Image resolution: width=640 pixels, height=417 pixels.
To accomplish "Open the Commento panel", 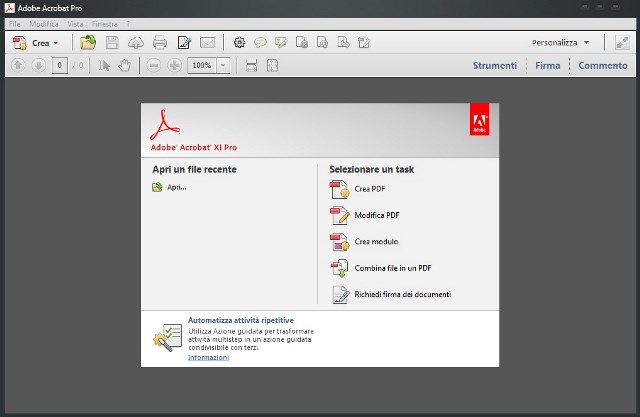I will pos(603,65).
